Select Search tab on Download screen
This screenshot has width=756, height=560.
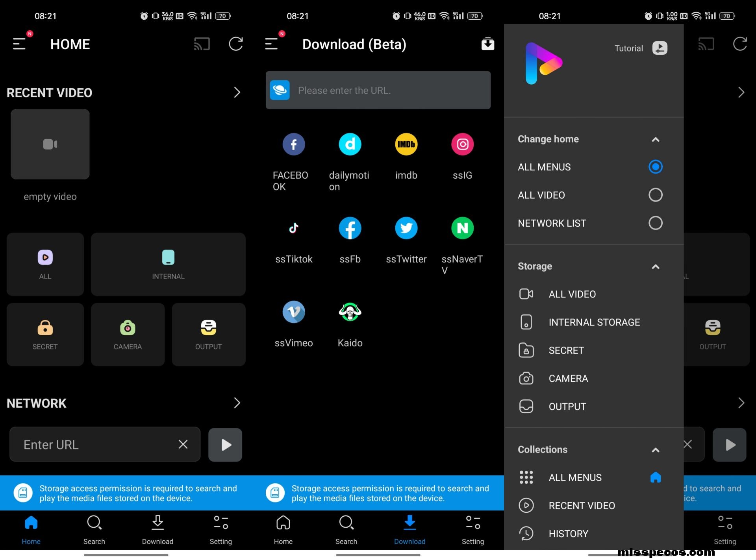tap(346, 530)
